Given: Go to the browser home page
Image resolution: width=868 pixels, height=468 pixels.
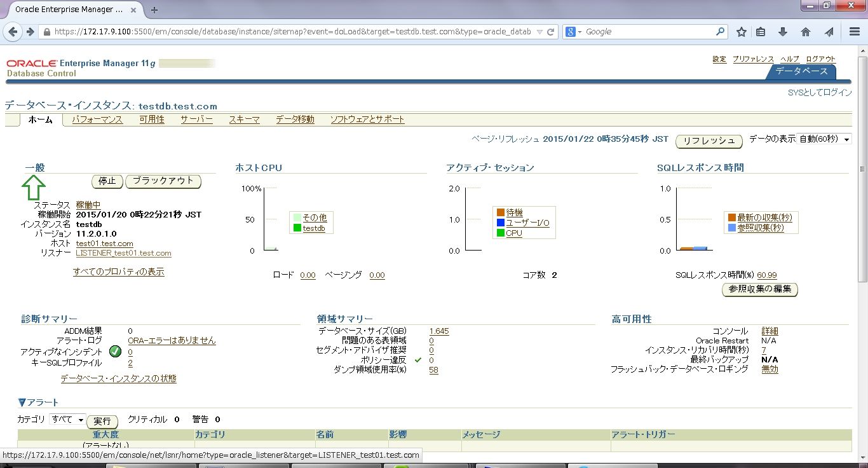Looking at the screenshot, I should coord(805,32).
